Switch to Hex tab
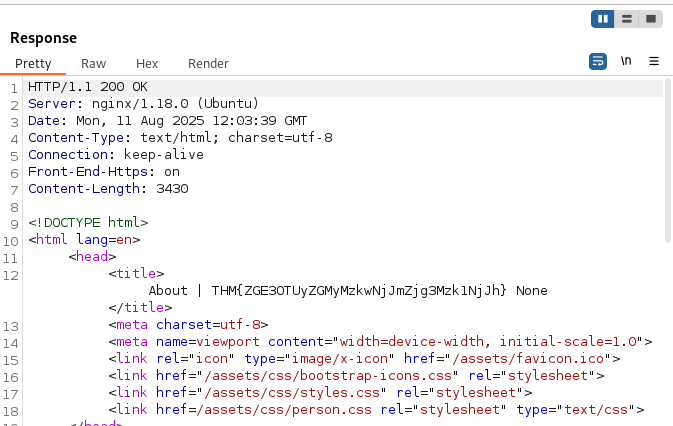This screenshot has width=673, height=426. tap(147, 63)
